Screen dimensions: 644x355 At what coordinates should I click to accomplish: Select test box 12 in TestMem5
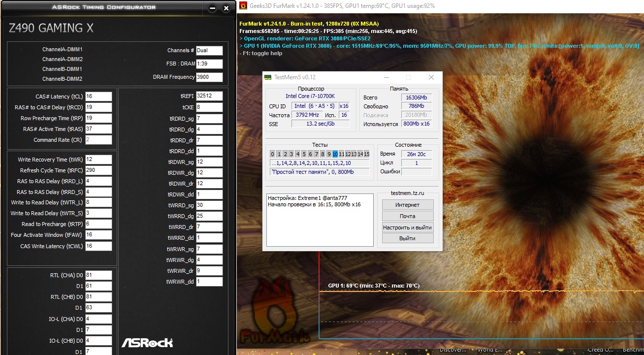[x=348, y=154]
